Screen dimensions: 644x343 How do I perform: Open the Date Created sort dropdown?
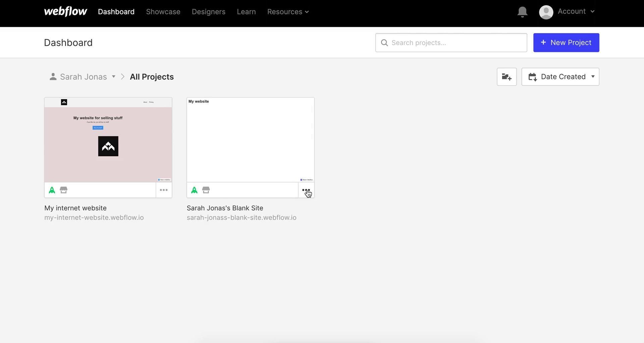tap(560, 77)
